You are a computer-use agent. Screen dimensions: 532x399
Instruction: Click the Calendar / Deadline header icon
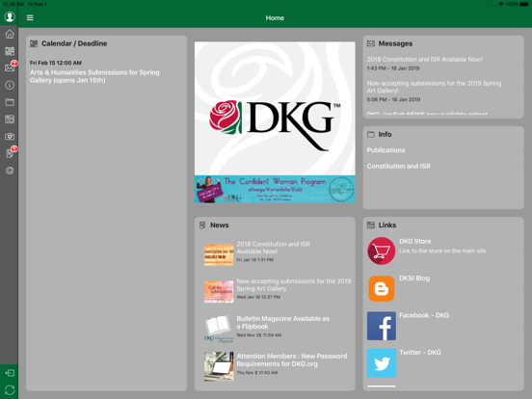coord(34,43)
